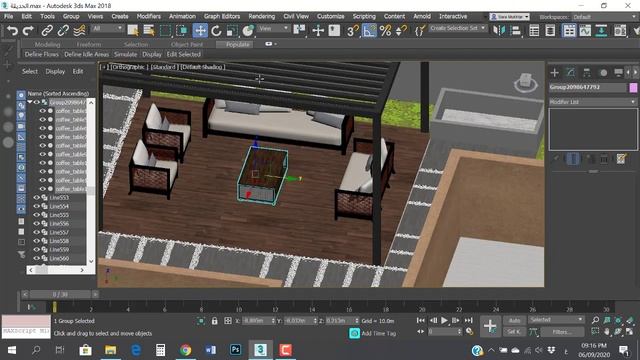Click the Align tool icon
The image size is (640, 360).
click(516, 31)
